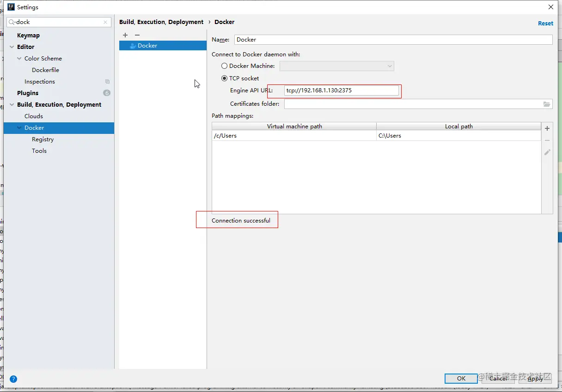Open Inspections settings
Screen dimensions: 562x392
point(40,82)
